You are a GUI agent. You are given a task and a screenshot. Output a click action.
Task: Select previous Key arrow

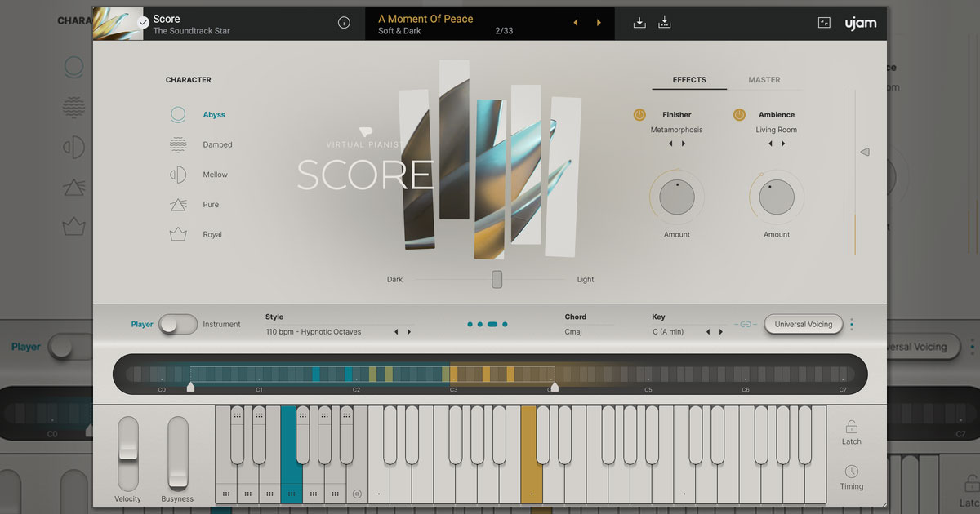[708, 332]
